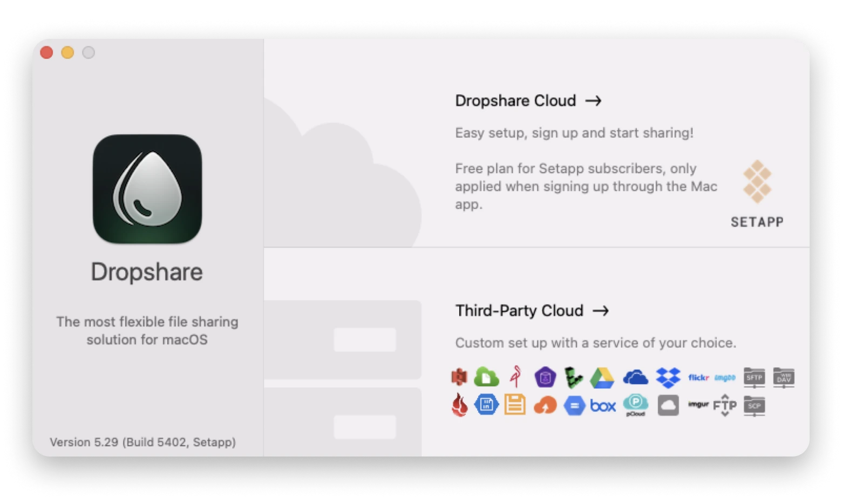Choose the Google Drive icon
842x504 pixels.
(602, 378)
